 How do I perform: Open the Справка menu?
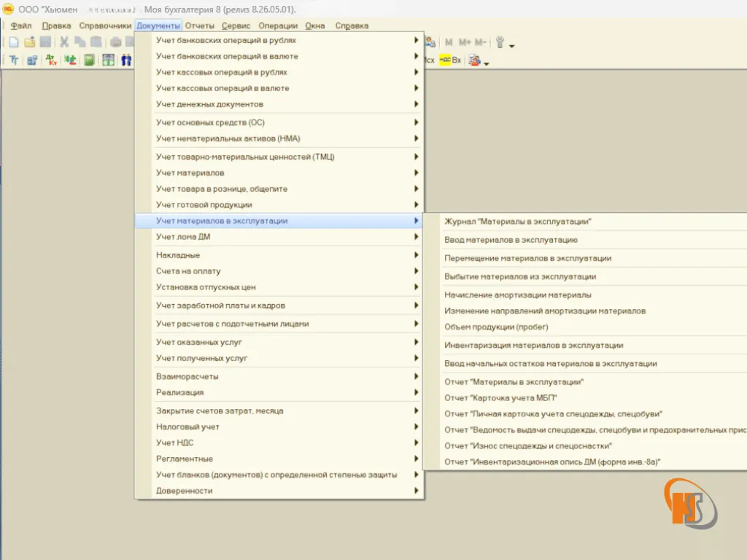point(352,26)
